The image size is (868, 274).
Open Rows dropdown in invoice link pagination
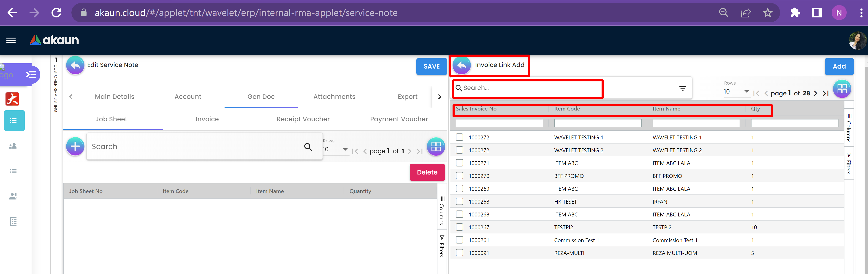(x=737, y=92)
